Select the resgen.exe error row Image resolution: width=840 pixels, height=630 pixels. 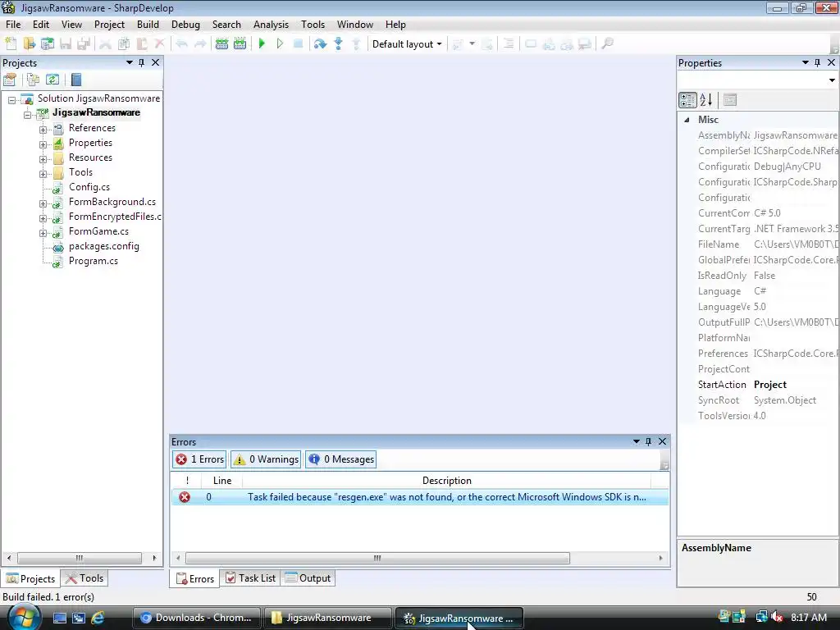tap(419, 497)
